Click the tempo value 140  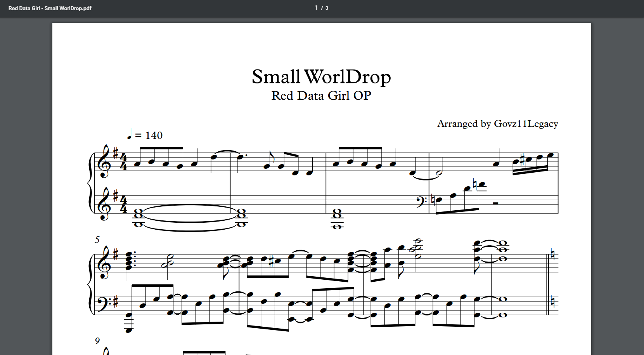pyautogui.click(x=154, y=135)
